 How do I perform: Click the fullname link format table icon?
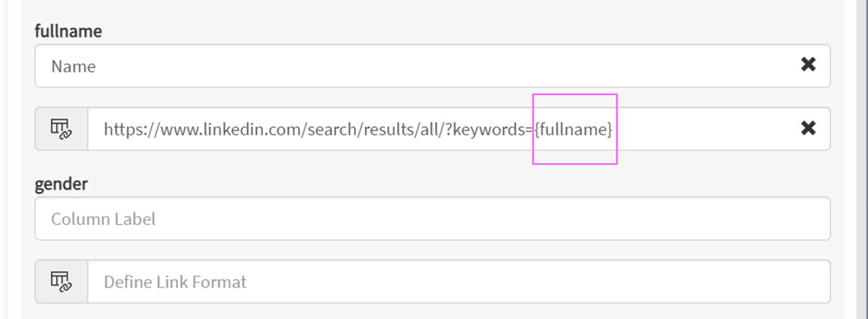point(61,129)
